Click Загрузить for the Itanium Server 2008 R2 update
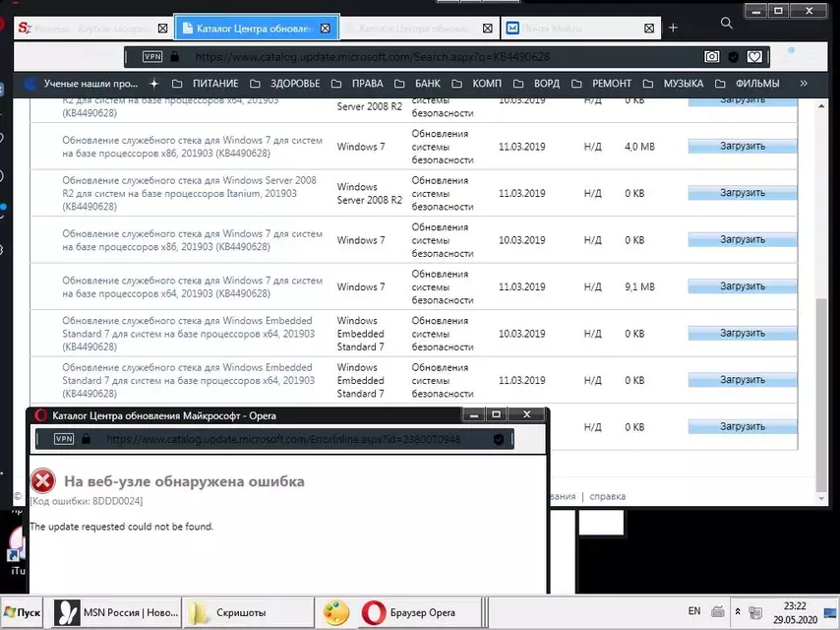This screenshot has height=630, width=840. [x=743, y=193]
